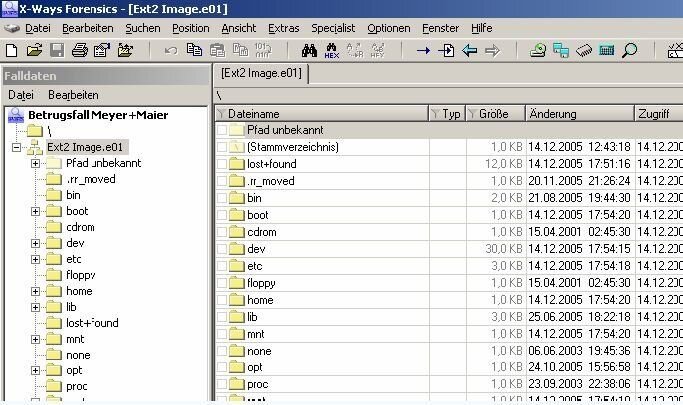
Task: Click the Properties toolbar icon
Action: (x=102, y=51)
